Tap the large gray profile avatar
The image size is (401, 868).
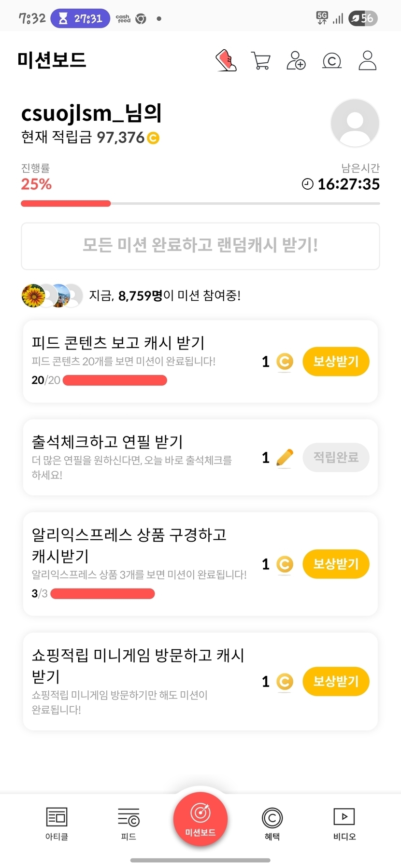click(355, 123)
